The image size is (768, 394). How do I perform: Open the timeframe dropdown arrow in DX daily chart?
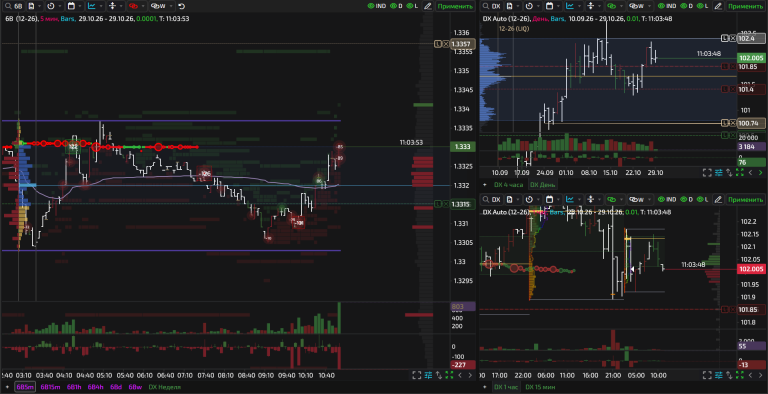tap(538, 6)
